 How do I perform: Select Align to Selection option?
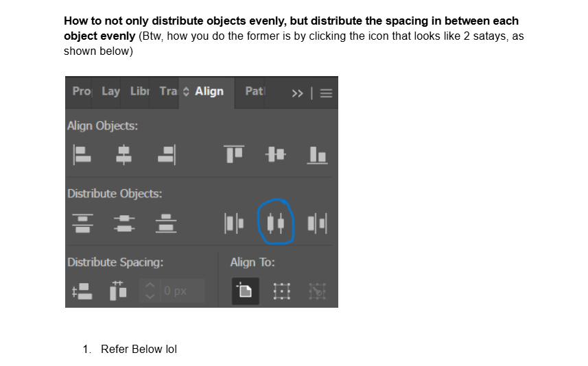(x=281, y=291)
